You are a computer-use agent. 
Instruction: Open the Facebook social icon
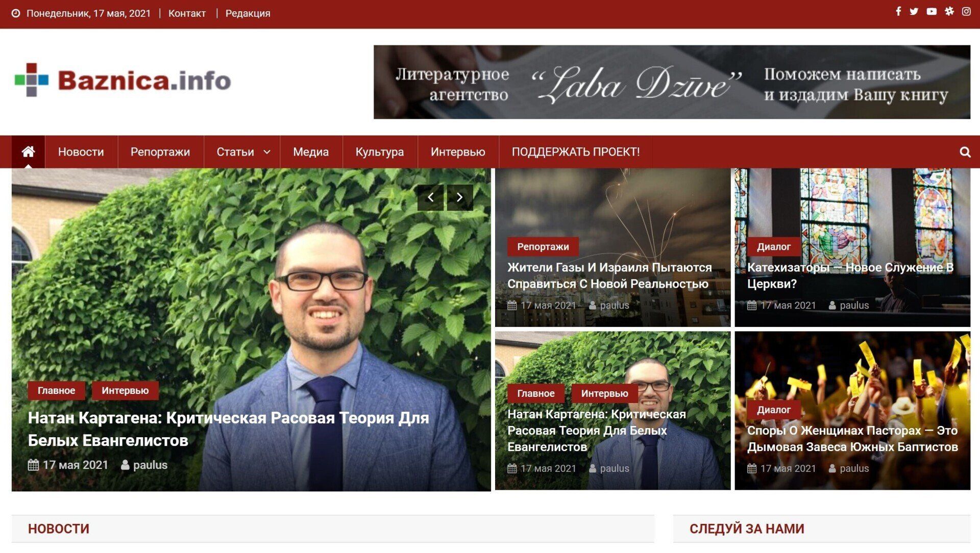(x=898, y=11)
